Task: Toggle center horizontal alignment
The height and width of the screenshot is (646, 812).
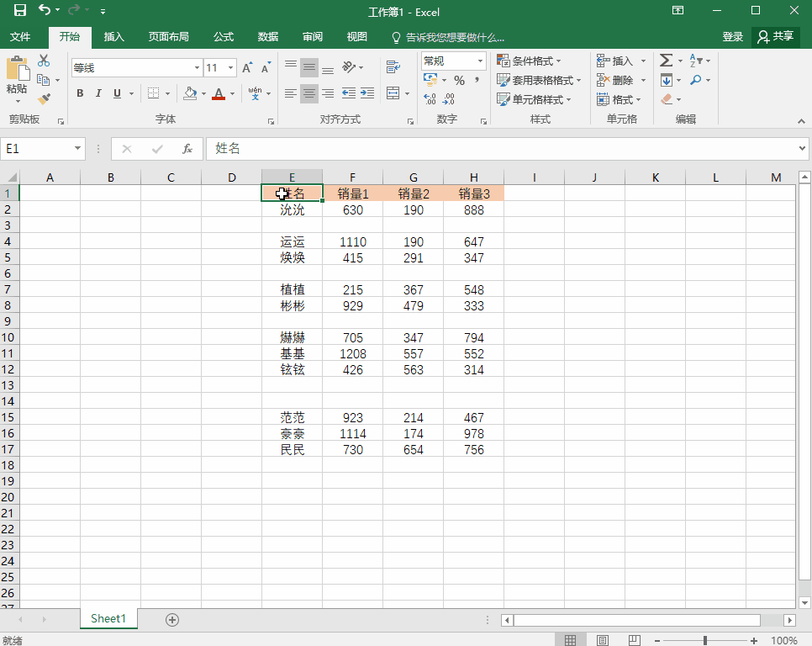Action: tap(309, 93)
